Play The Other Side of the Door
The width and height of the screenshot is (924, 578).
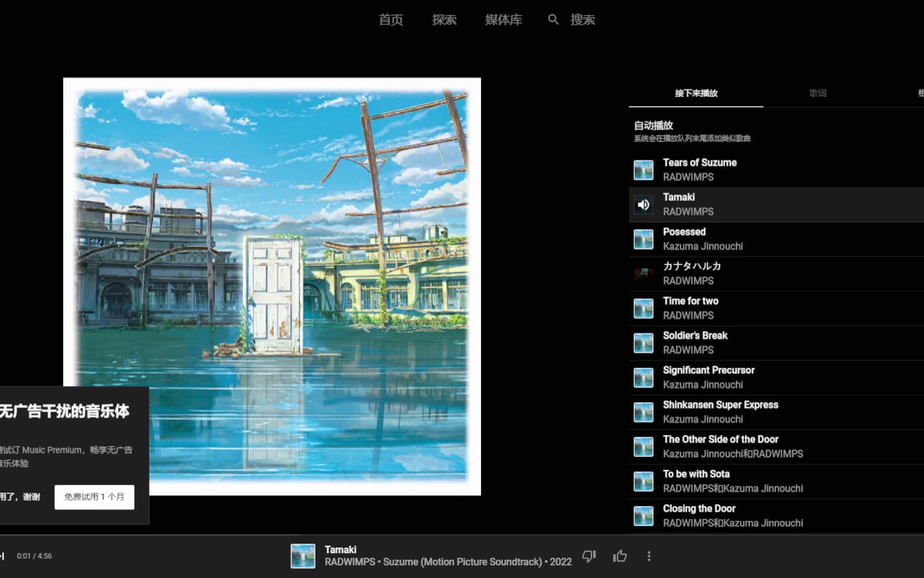point(776,447)
